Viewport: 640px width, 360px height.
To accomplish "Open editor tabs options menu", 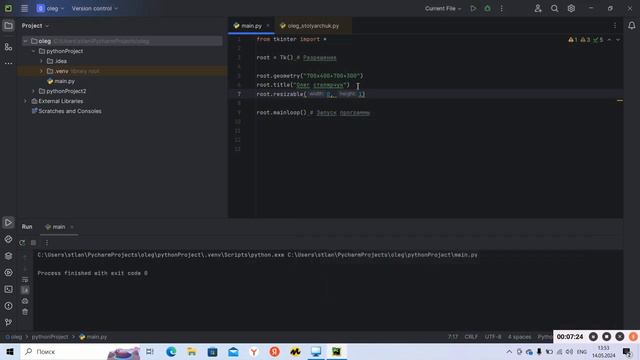I will (x=615, y=26).
